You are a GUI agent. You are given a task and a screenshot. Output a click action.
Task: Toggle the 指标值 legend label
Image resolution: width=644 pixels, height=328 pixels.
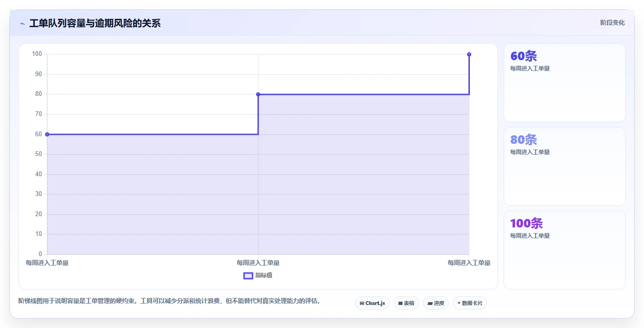[x=264, y=275]
